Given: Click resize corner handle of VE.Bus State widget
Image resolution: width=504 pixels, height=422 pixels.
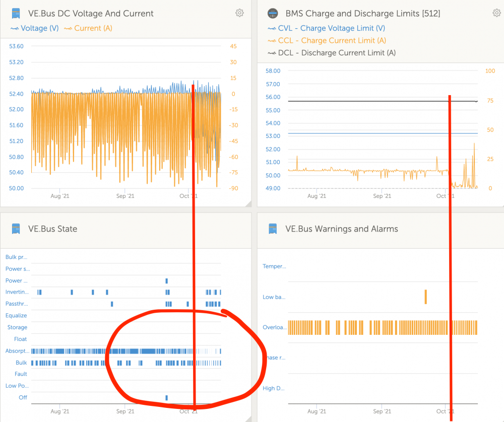Looking at the screenshot, I should pos(248,419).
